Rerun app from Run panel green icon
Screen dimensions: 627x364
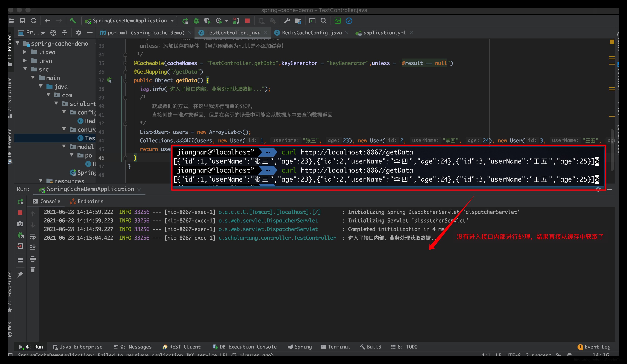click(x=20, y=202)
